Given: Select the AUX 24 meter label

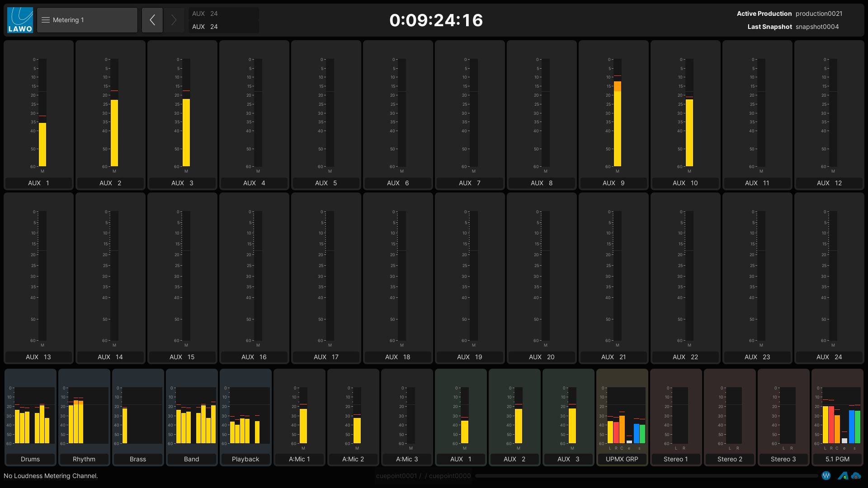Looking at the screenshot, I should pos(829,357).
